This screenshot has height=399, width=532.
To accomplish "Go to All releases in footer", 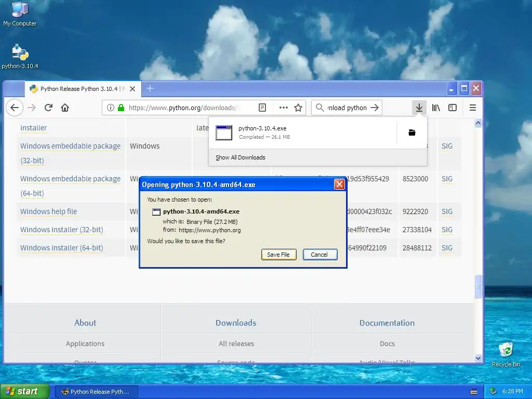I will 236,344.
